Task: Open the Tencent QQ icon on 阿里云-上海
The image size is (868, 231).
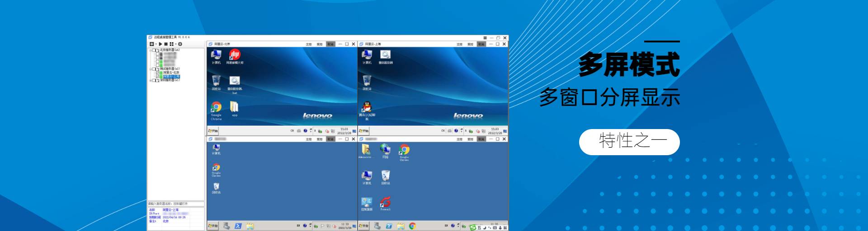Action: 367,107
